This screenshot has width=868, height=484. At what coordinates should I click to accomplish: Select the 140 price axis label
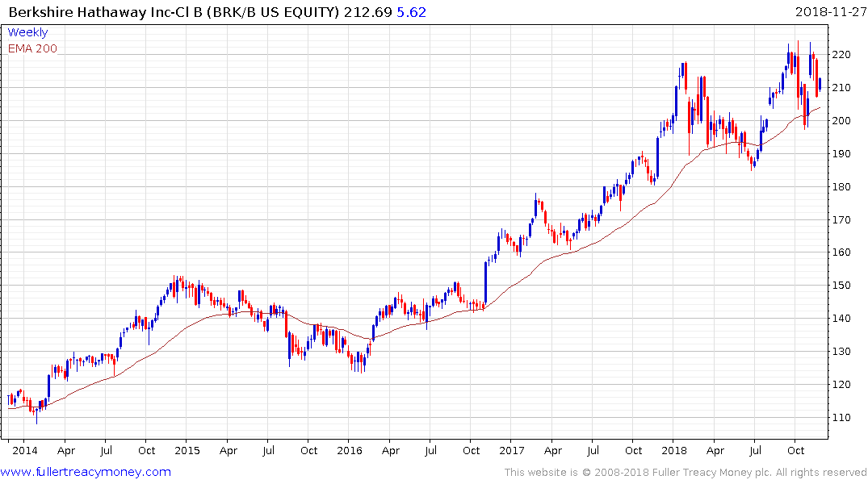pos(841,318)
